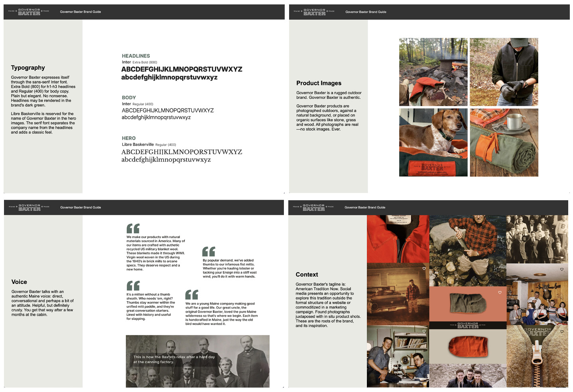The width and height of the screenshot is (573, 392).
Task: Click quote mark above "We are a young Maine company"
Action: (x=192, y=295)
